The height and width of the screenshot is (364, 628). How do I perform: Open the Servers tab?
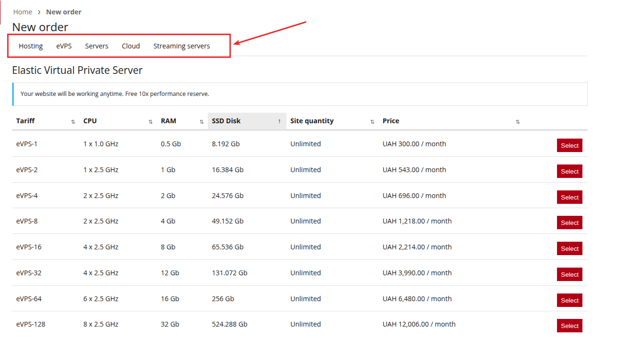(96, 46)
